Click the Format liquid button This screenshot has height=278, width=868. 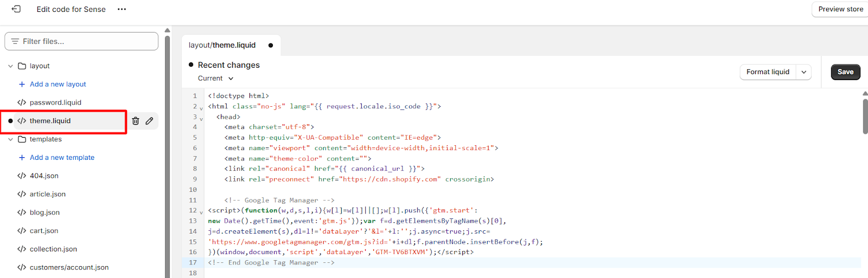768,72
